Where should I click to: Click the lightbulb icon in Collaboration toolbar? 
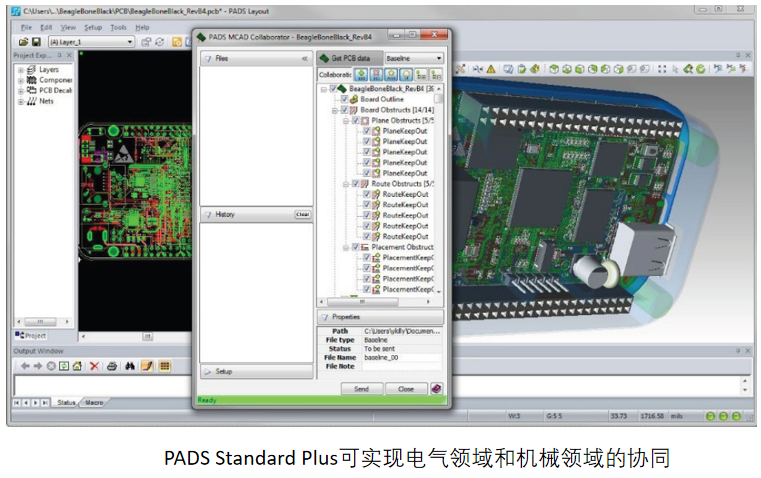click(406, 74)
